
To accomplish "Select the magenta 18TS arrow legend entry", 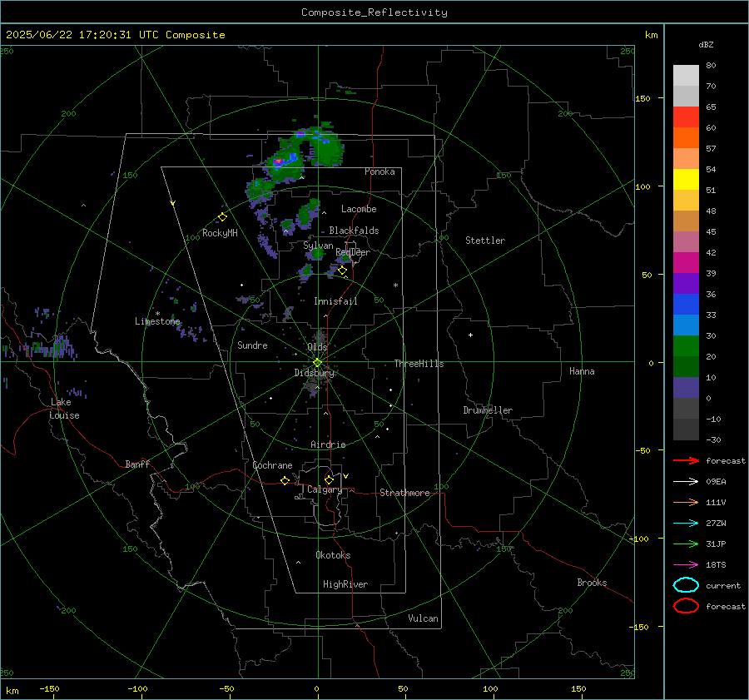I will 686,565.
